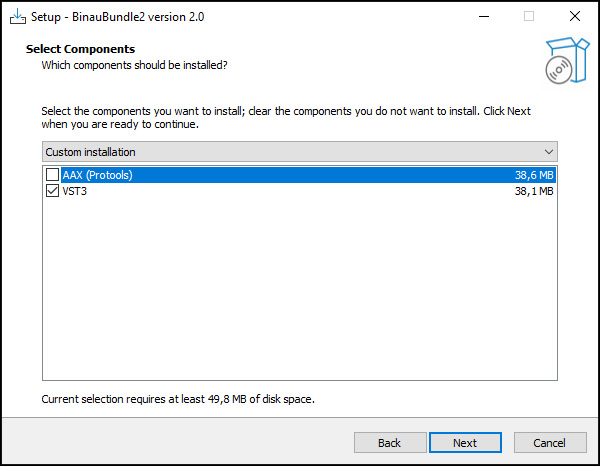Click the greyed-out maximize button
The image size is (600, 466).
[x=528, y=17]
